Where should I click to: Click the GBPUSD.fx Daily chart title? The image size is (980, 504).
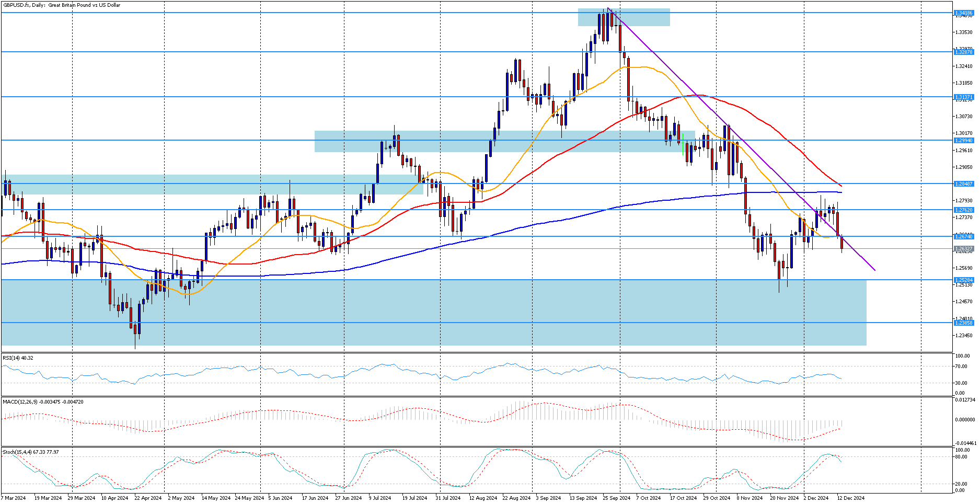[x=62, y=5]
